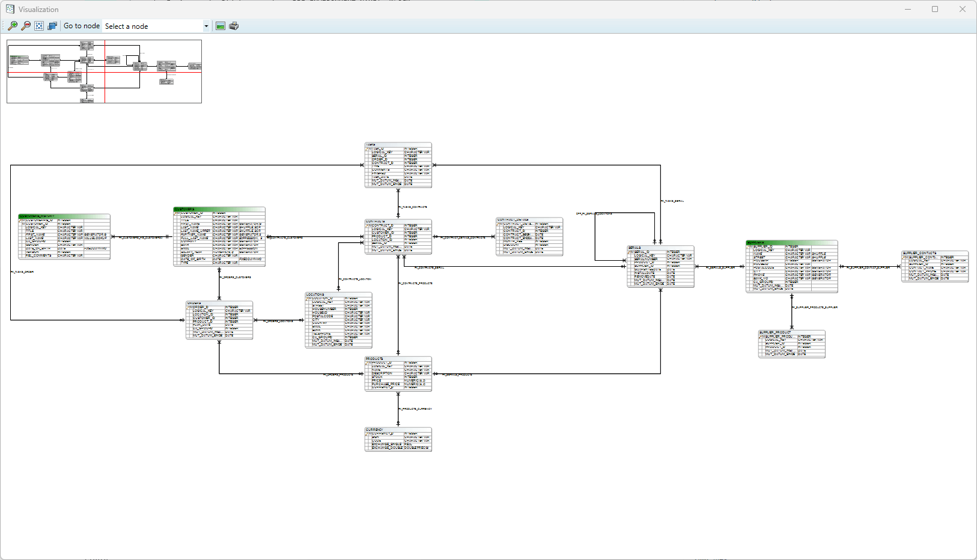
Task: Click the overlapping-windows view icon
Action: (52, 25)
